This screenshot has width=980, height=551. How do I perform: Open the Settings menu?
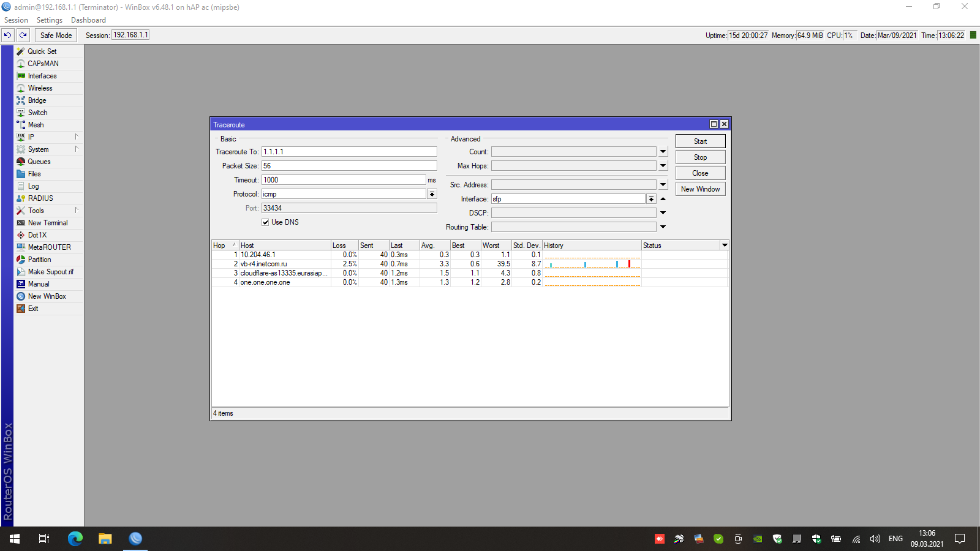click(50, 20)
